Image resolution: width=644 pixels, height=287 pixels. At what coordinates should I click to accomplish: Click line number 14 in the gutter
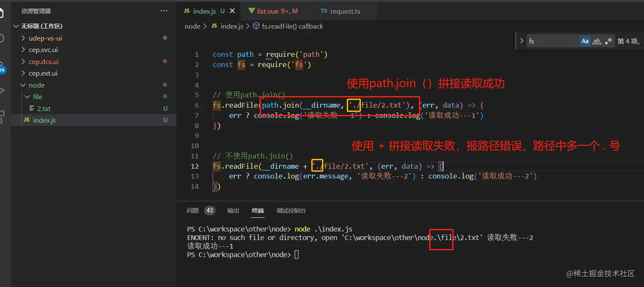click(195, 186)
